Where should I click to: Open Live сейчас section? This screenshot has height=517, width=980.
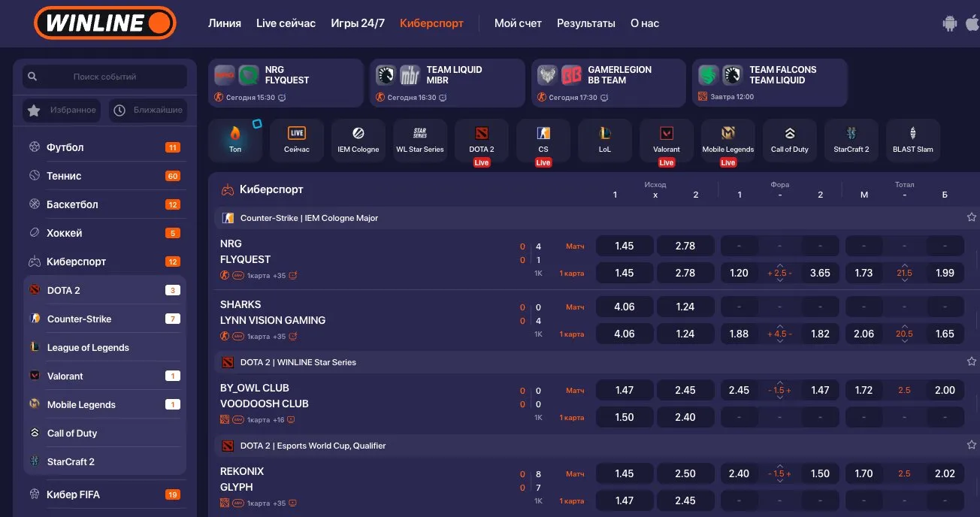click(286, 23)
